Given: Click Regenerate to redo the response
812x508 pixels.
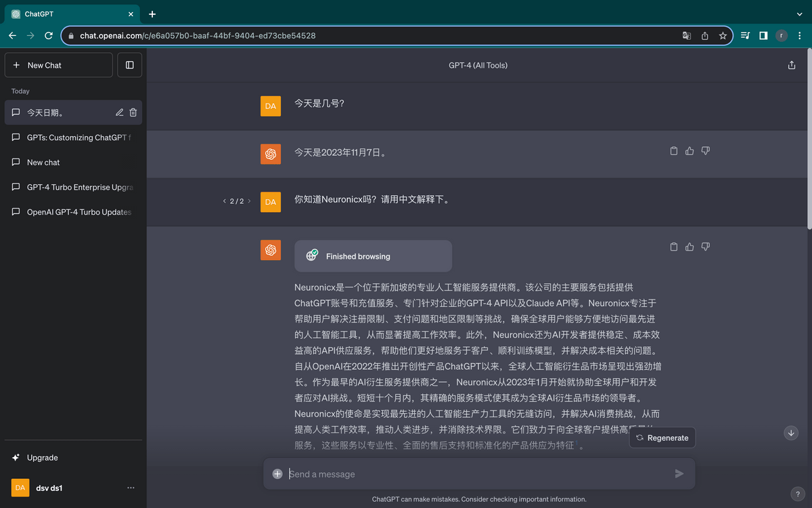Looking at the screenshot, I should (x=662, y=438).
